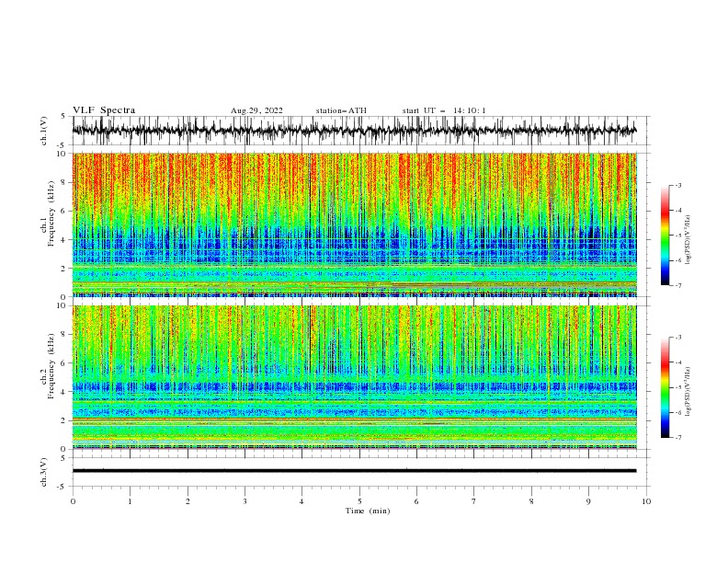This screenshot has width=728, height=563.
Task: Click the ch.1 colorbar log(PSD) label
Action: [x=688, y=240]
